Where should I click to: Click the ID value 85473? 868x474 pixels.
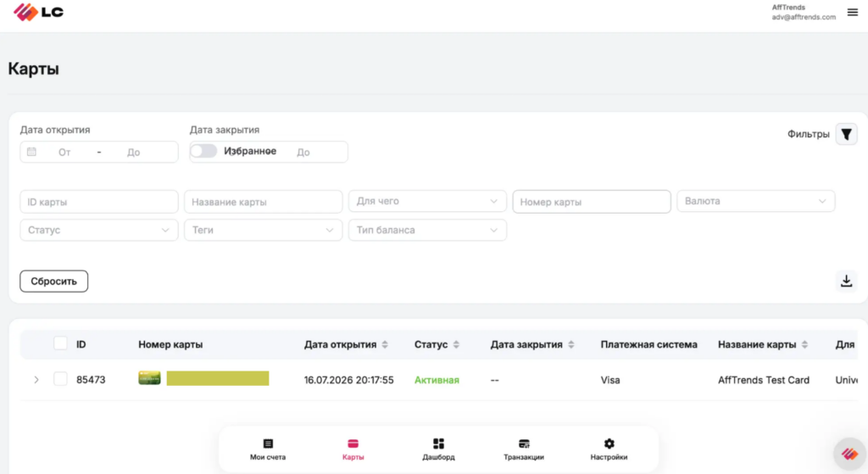(x=91, y=380)
